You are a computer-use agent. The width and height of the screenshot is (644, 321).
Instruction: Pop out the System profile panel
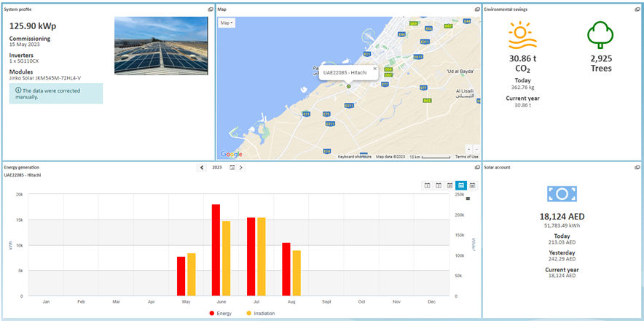(x=211, y=9)
